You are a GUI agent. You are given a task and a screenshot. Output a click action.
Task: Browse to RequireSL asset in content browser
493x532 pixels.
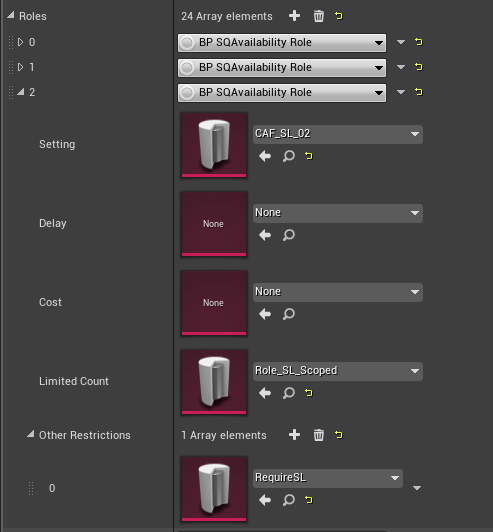pos(289,500)
